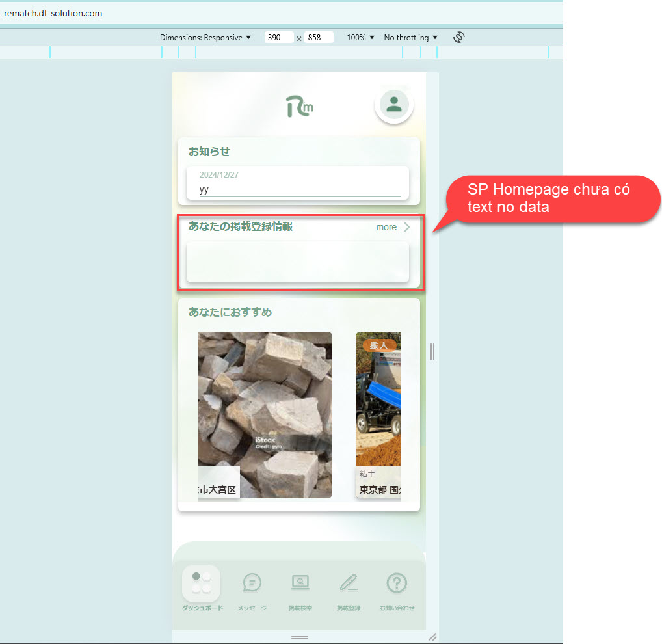Open the 100% zoom dropdown
The image size is (662, 644).
tap(360, 38)
